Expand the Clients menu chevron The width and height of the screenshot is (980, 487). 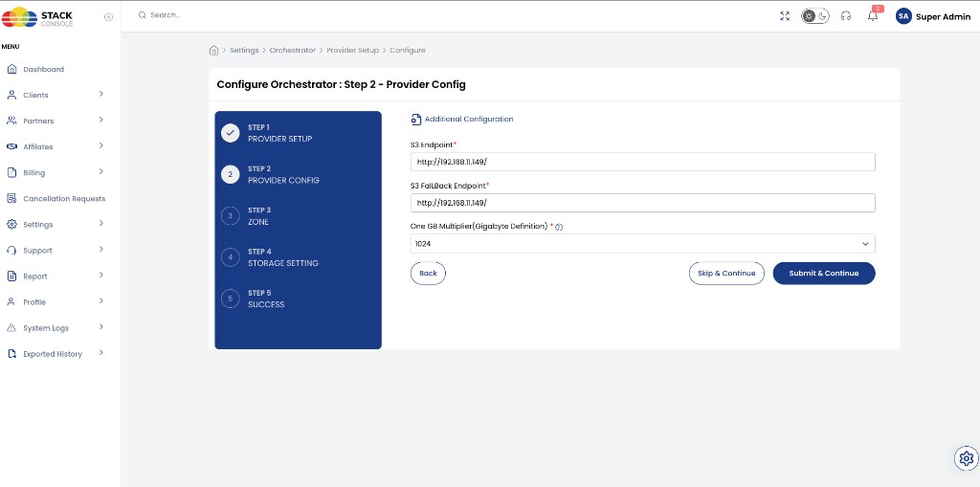point(101,95)
